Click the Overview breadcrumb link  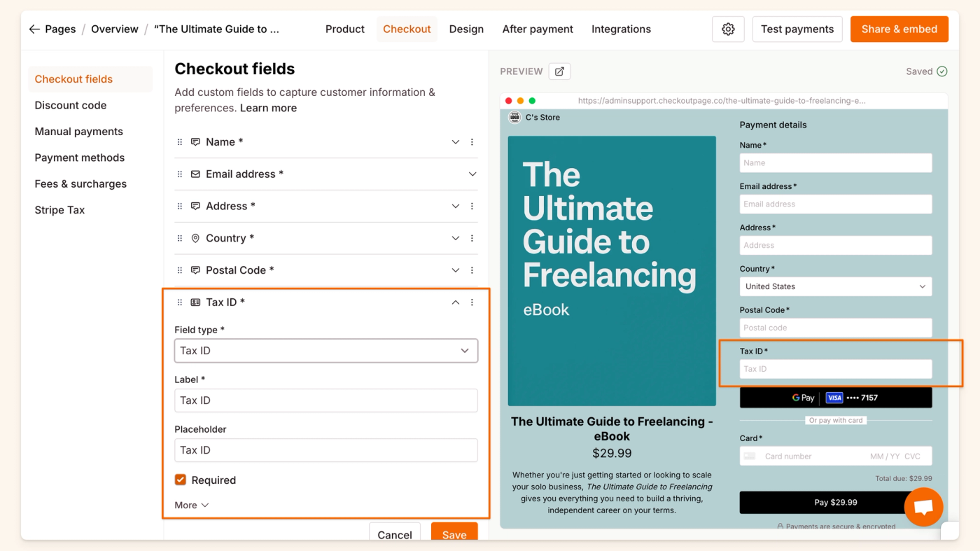[115, 29]
